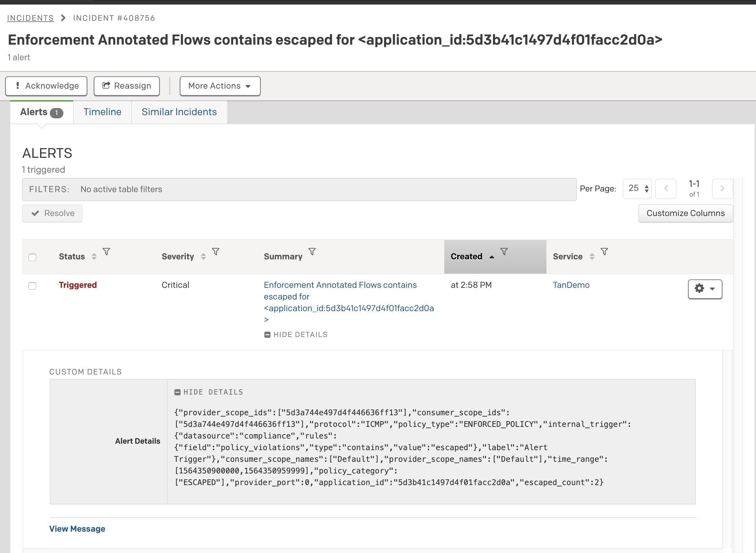Select the Timeline tab
Viewport: 756px width, 553px height.
pos(102,112)
